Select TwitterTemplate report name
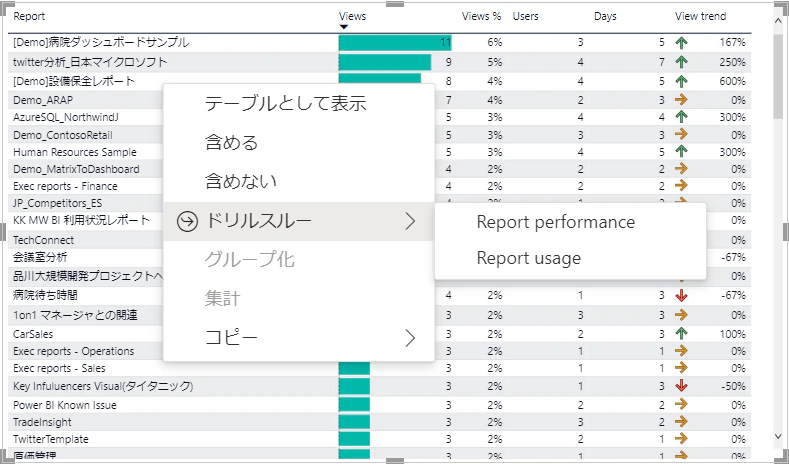789x464 pixels. (51, 439)
